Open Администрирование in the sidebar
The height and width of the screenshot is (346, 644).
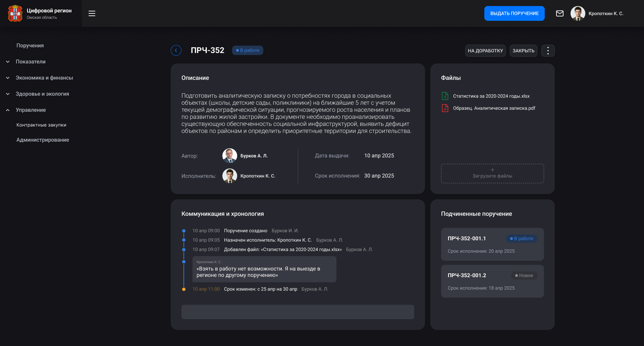click(x=43, y=140)
